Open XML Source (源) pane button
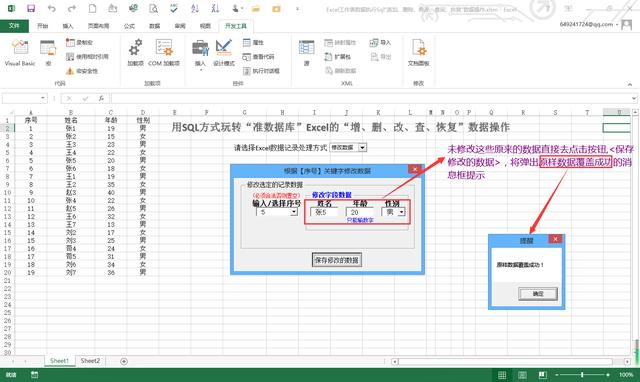 [x=306, y=52]
